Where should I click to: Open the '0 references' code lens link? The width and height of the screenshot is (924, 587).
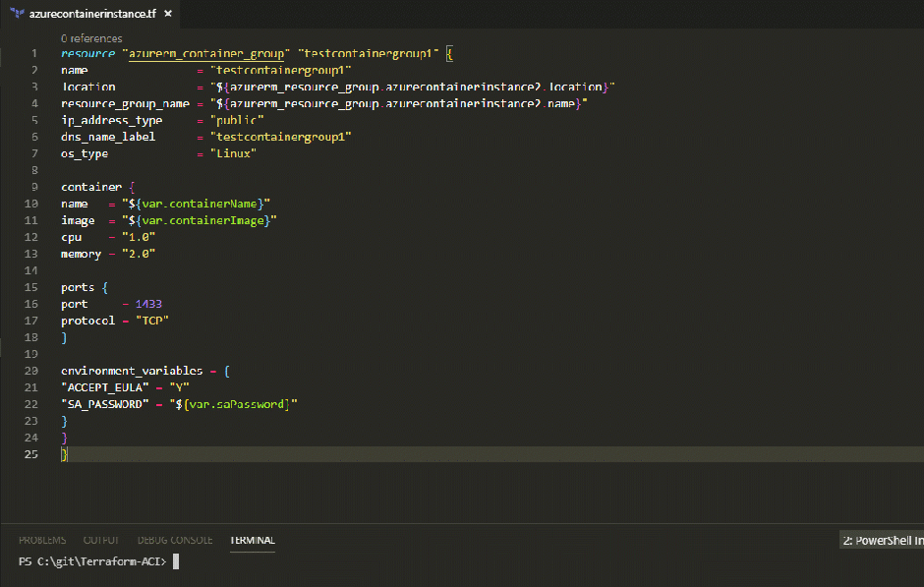tap(91, 38)
